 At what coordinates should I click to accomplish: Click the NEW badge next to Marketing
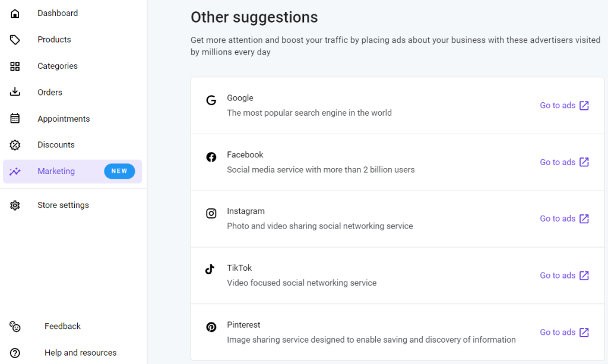[x=119, y=171]
